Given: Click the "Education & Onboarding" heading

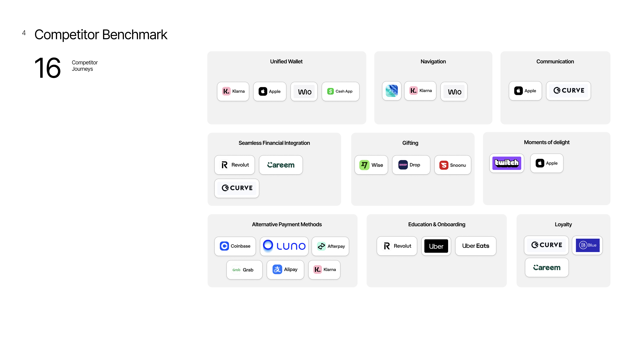Looking at the screenshot, I should click(x=437, y=224).
